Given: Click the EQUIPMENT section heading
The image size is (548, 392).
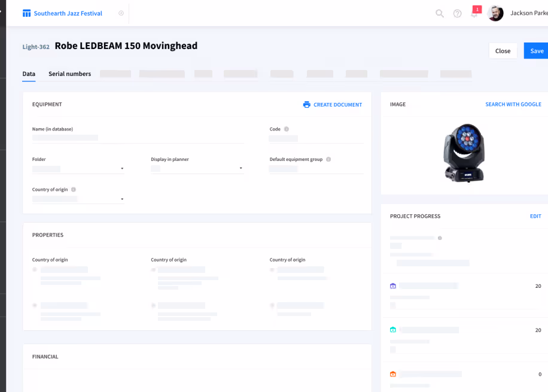Looking at the screenshot, I should tap(47, 104).
